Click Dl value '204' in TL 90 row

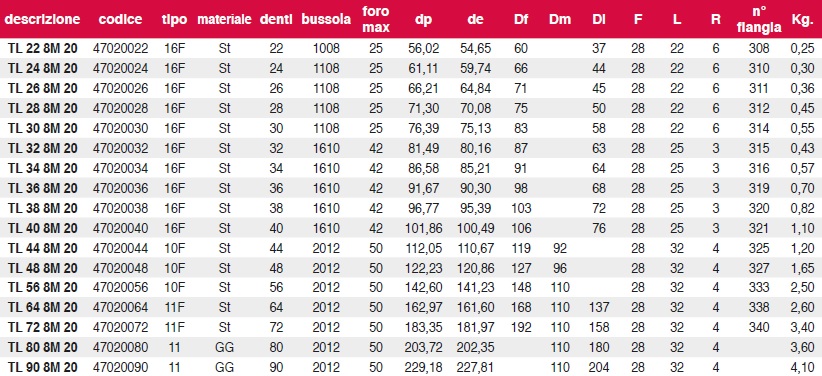[x=599, y=367]
